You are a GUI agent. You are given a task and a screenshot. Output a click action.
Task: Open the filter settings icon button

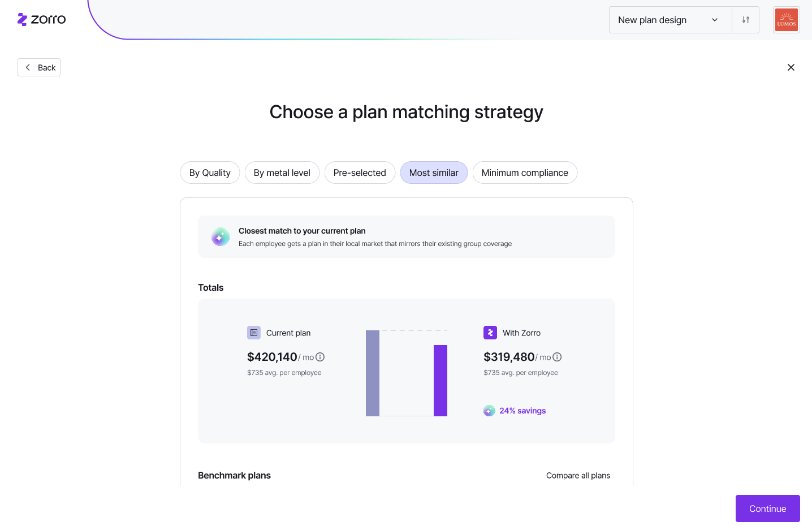[746, 20]
